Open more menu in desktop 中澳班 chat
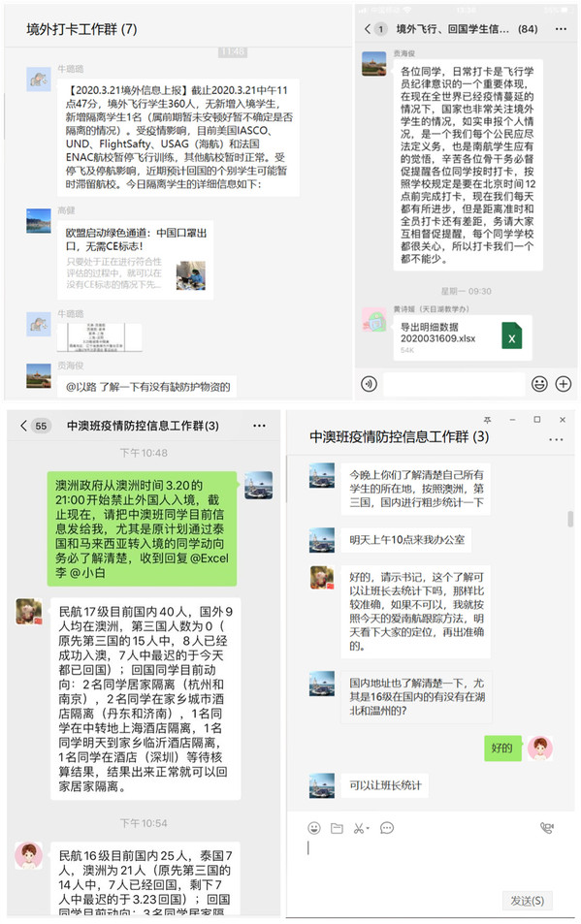This screenshot has height=924, width=581. (556, 439)
